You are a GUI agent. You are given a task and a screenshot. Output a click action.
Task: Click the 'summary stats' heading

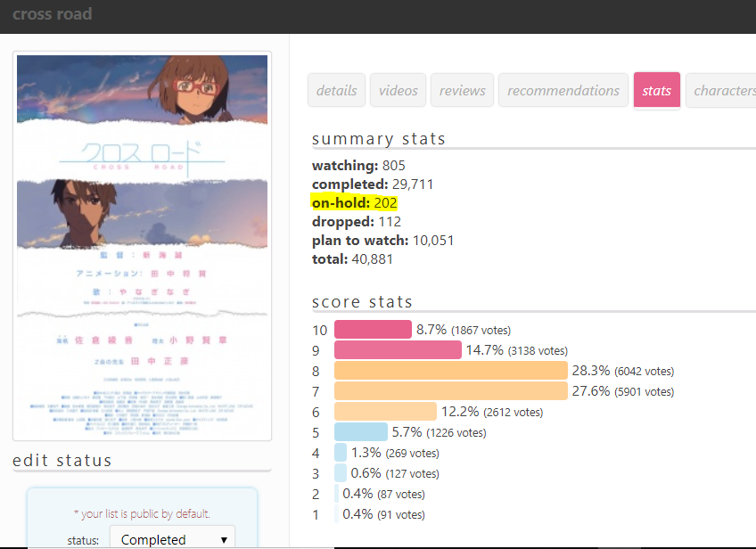379,139
